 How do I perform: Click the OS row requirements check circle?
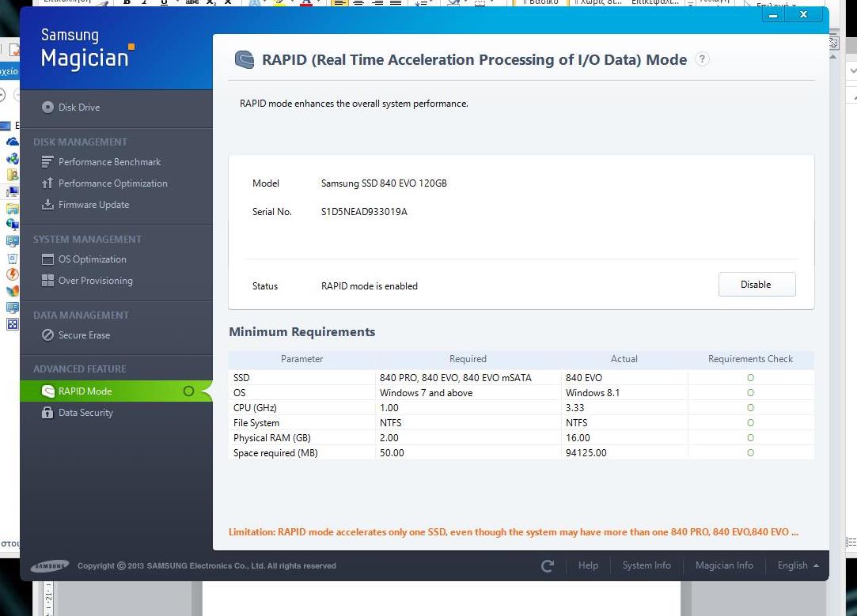(x=750, y=393)
